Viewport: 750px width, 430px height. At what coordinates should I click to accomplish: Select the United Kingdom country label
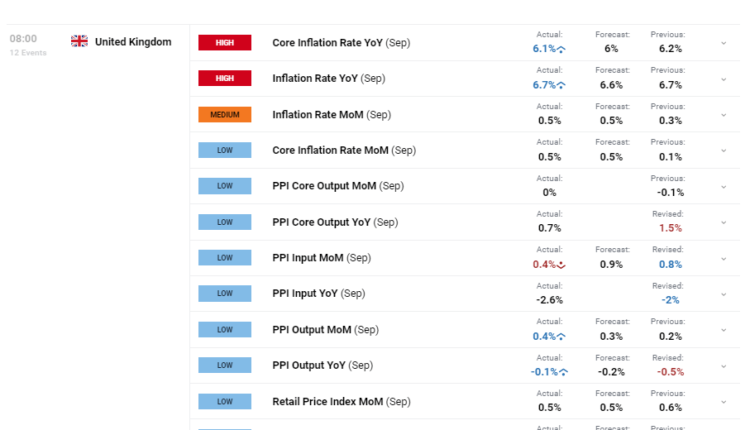tap(133, 42)
